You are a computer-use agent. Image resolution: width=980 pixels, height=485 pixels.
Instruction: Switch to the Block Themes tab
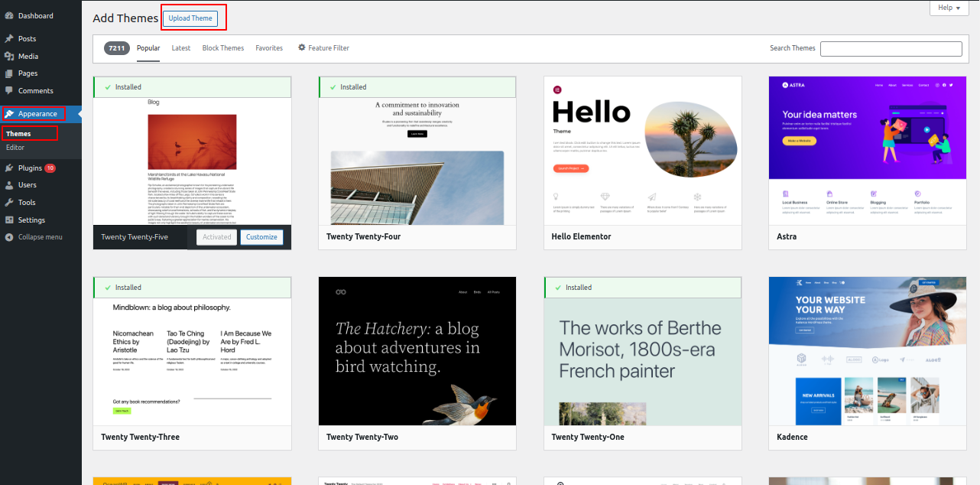[x=223, y=48]
